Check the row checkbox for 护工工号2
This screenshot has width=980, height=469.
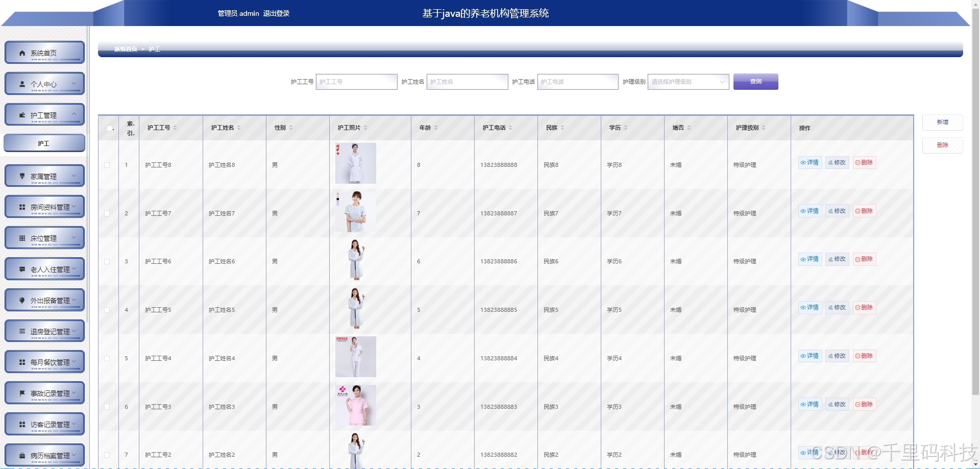click(x=107, y=455)
